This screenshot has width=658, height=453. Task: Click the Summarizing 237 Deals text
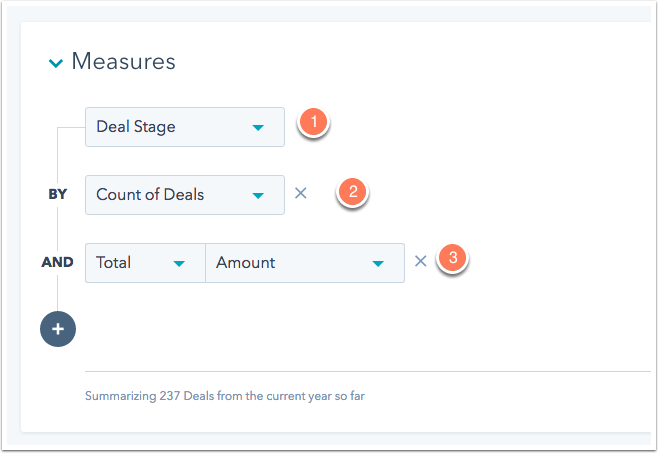(x=225, y=396)
